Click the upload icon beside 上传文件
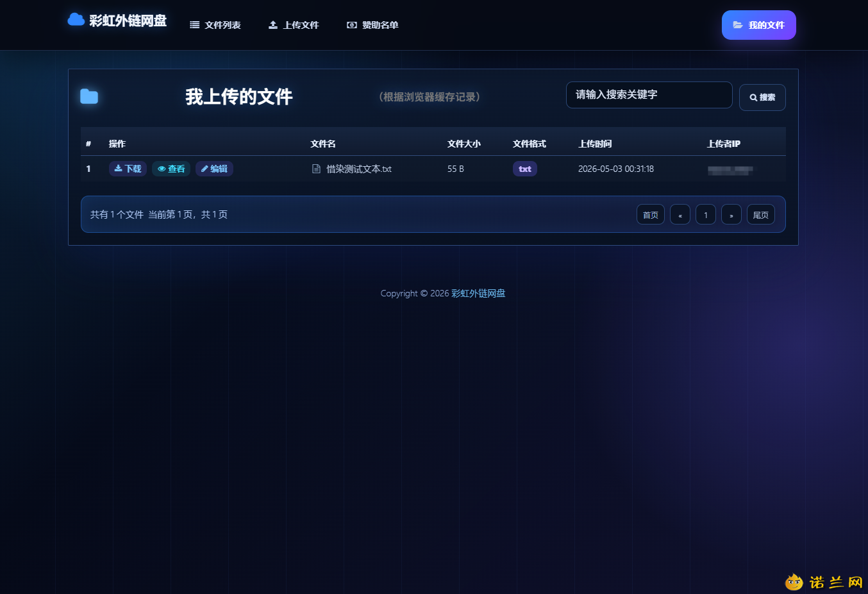The width and height of the screenshot is (868, 594). coord(273,25)
